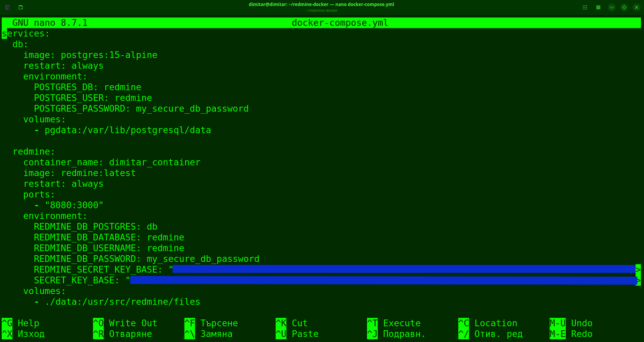Click 'REDMINE_DB_PASSWORD: my_secure_db_password' line
This screenshot has height=342, width=644.
tap(147, 259)
